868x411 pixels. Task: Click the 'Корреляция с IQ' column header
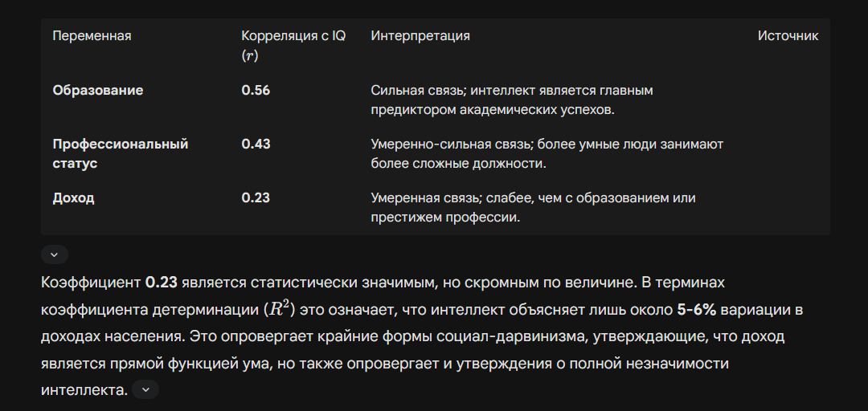pos(293,36)
